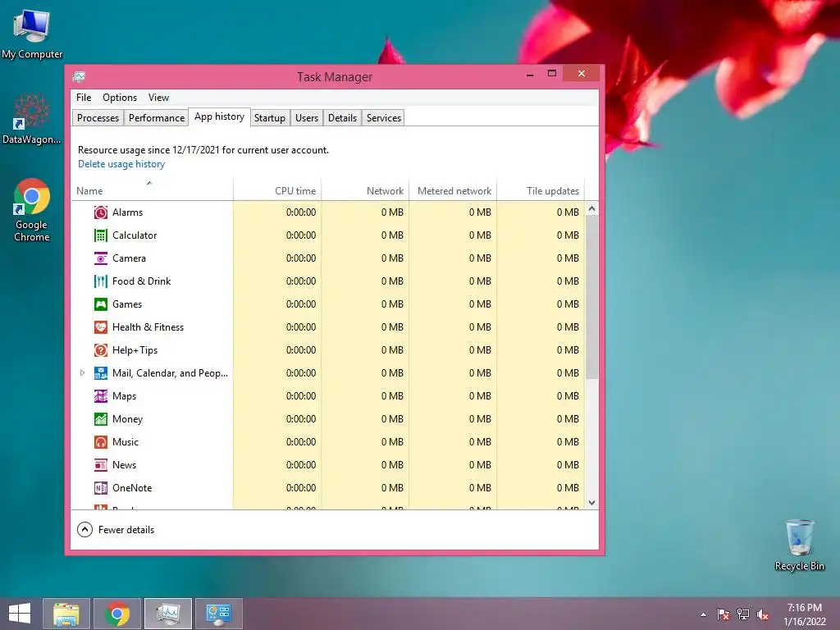Click Metered network value for Music
The image size is (840, 630).
480,442
